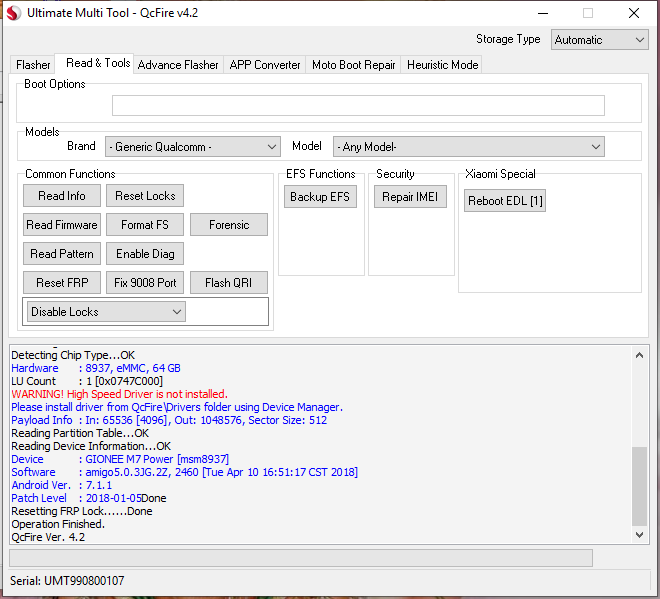Viewport: 660px width, 599px height.
Task: Expand the Brand Generic Qualcomm dropdown
Action: coord(193,146)
